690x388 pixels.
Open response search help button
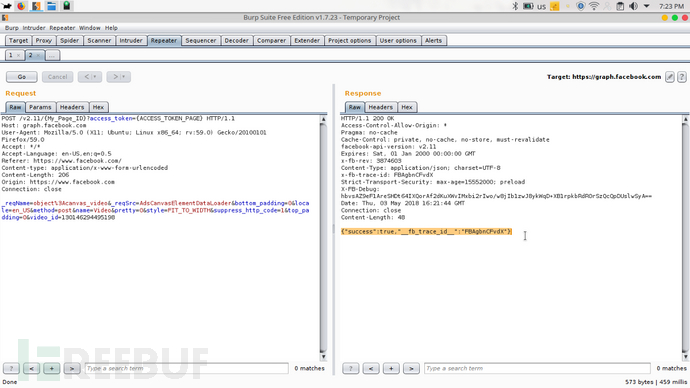pos(351,368)
